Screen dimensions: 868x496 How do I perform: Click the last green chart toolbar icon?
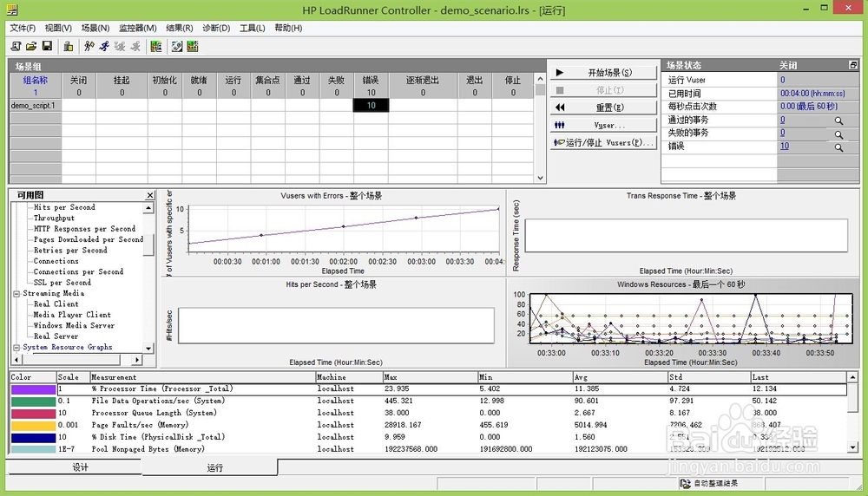tap(192, 47)
